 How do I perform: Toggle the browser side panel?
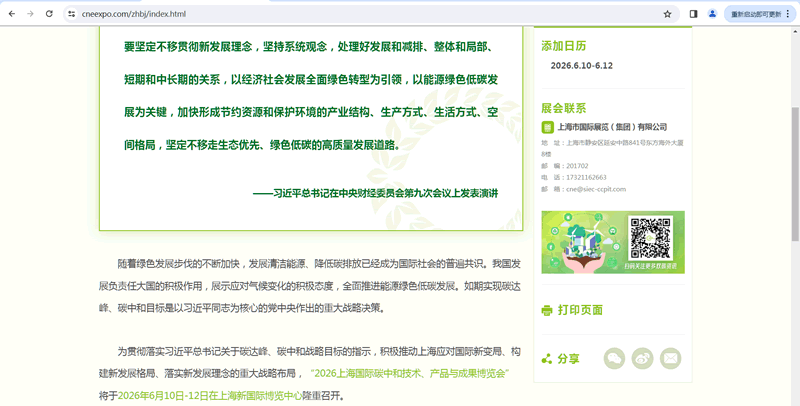[x=693, y=14]
